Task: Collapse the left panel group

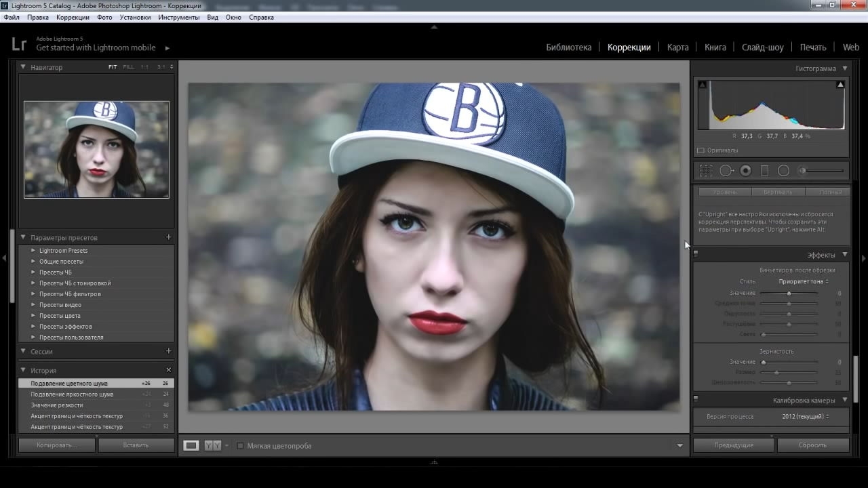Action: 4,258
